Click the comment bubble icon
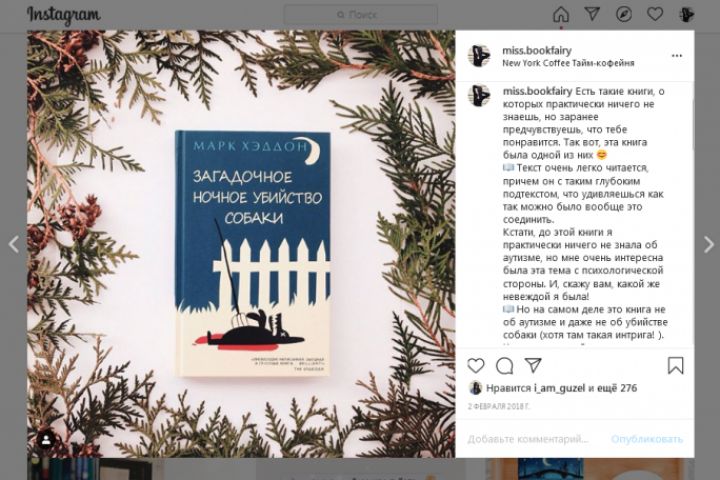Image resolution: width=720 pixels, height=480 pixels. tap(505, 366)
